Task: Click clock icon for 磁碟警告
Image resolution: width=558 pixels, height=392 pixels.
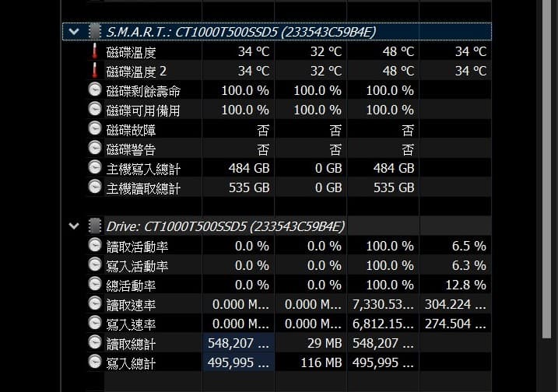Action: click(95, 148)
